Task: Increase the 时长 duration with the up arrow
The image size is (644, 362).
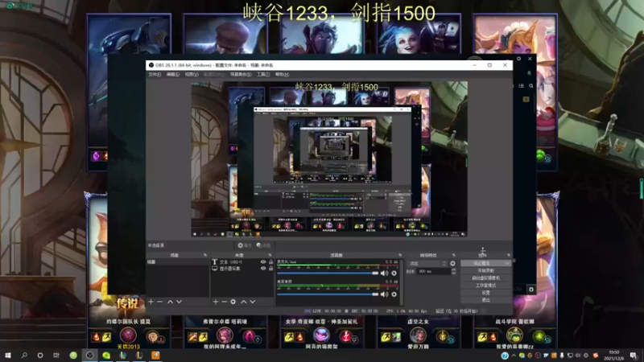Action: click(x=453, y=270)
